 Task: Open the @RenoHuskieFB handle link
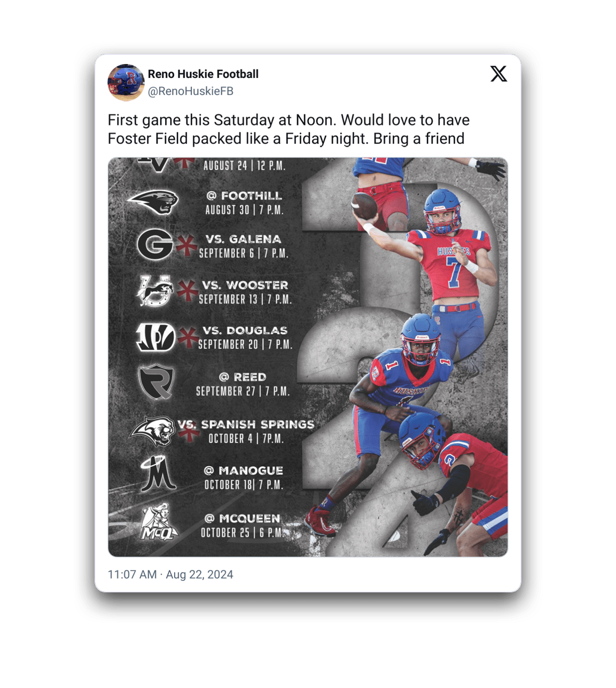[x=191, y=91]
